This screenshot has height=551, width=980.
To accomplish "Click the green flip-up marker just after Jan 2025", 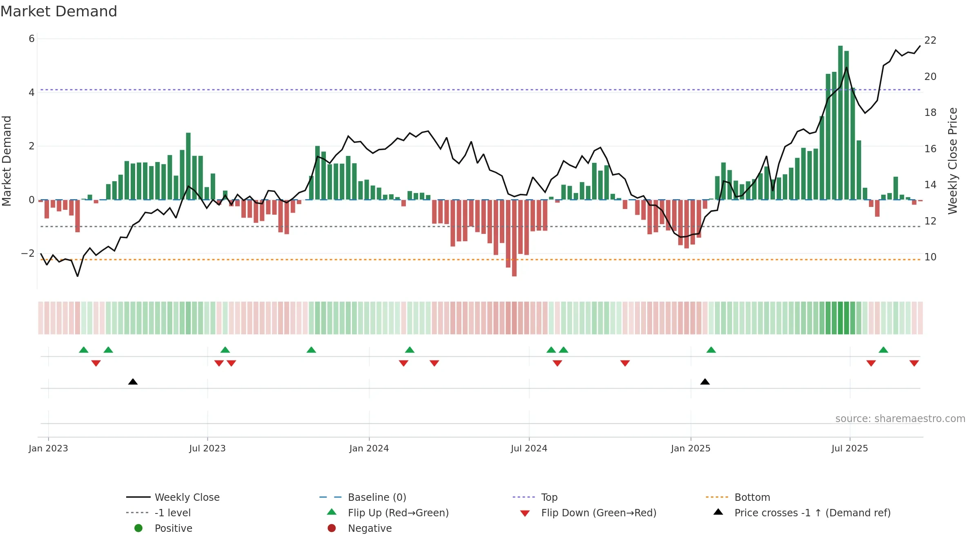I will (711, 350).
